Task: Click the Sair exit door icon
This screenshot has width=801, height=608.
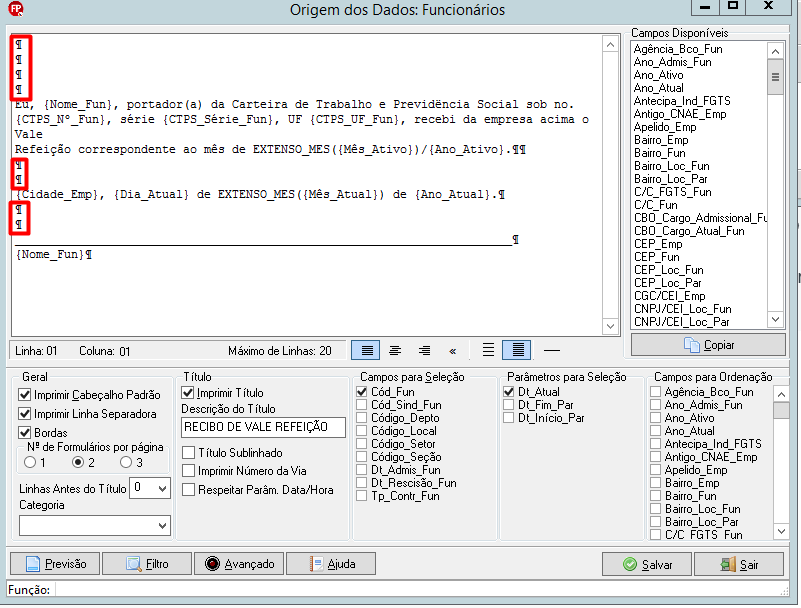Action: point(728,565)
